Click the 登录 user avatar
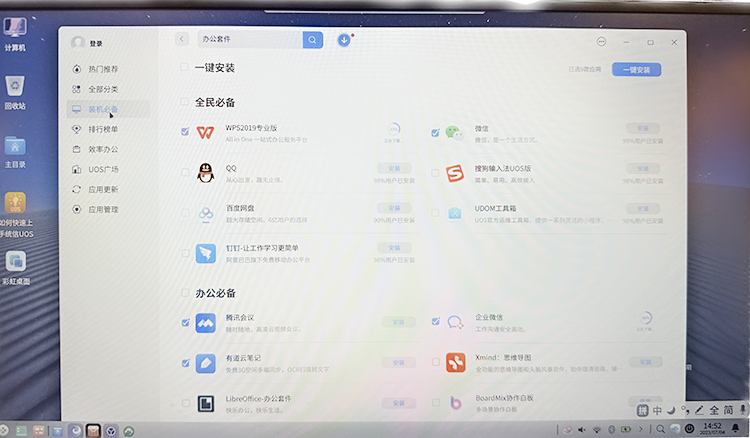Viewport: 750px width, 438px height. [x=77, y=43]
